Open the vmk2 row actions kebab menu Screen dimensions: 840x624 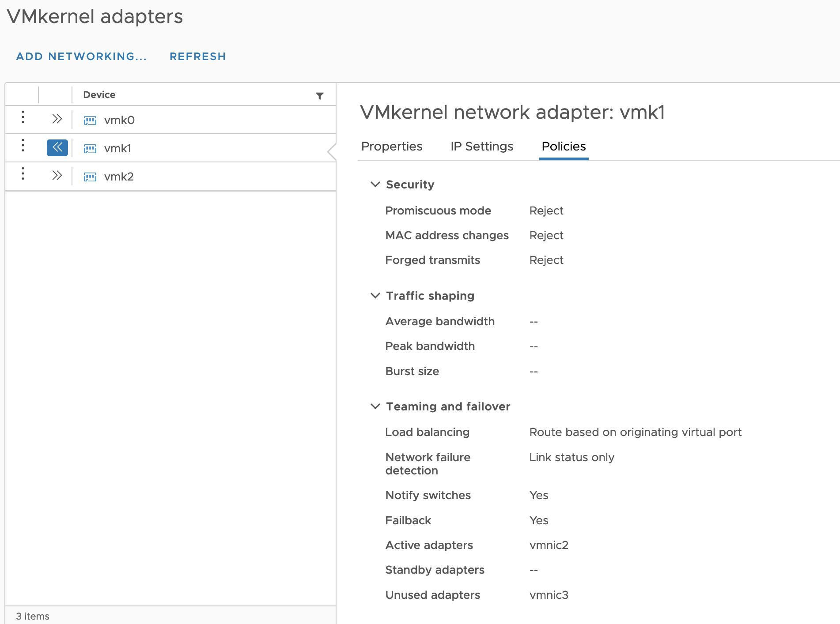(x=23, y=174)
